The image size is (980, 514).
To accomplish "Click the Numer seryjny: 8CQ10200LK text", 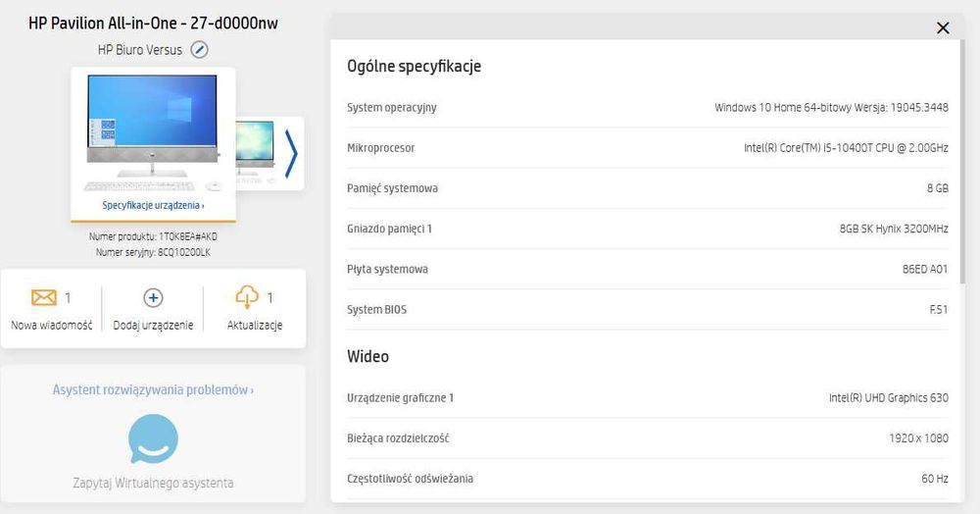I will 153,253.
